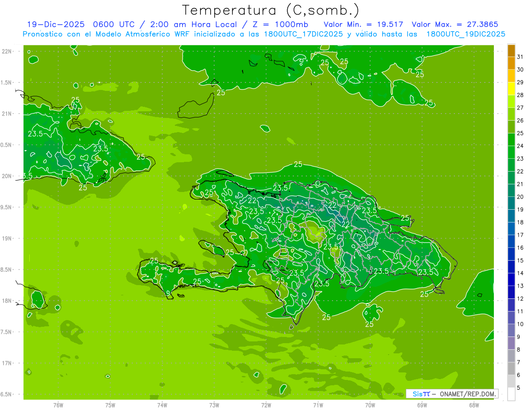Image resolution: width=532 pixels, height=411 pixels.
Task: Click the '76W' longitude axis label
Action: click(58, 405)
